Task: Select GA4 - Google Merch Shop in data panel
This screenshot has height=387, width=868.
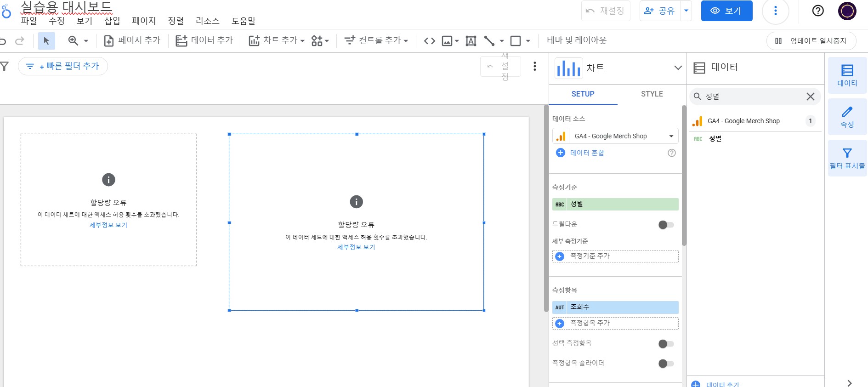Action: click(755, 121)
